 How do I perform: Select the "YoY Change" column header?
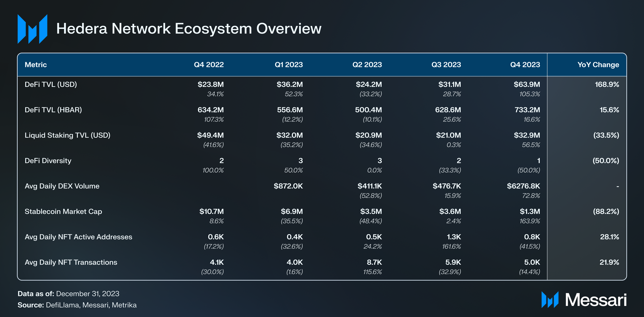click(598, 65)
